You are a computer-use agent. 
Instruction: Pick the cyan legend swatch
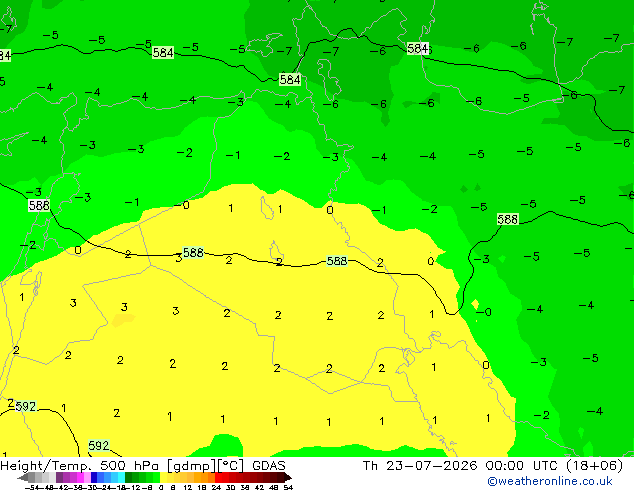pyautogui.click(x=121, y=477)
